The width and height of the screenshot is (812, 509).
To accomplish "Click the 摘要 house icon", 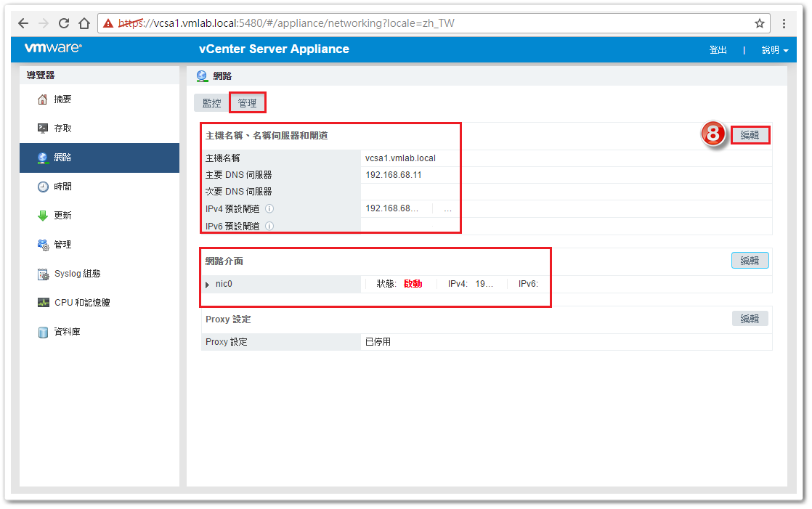I will point(42,99).
